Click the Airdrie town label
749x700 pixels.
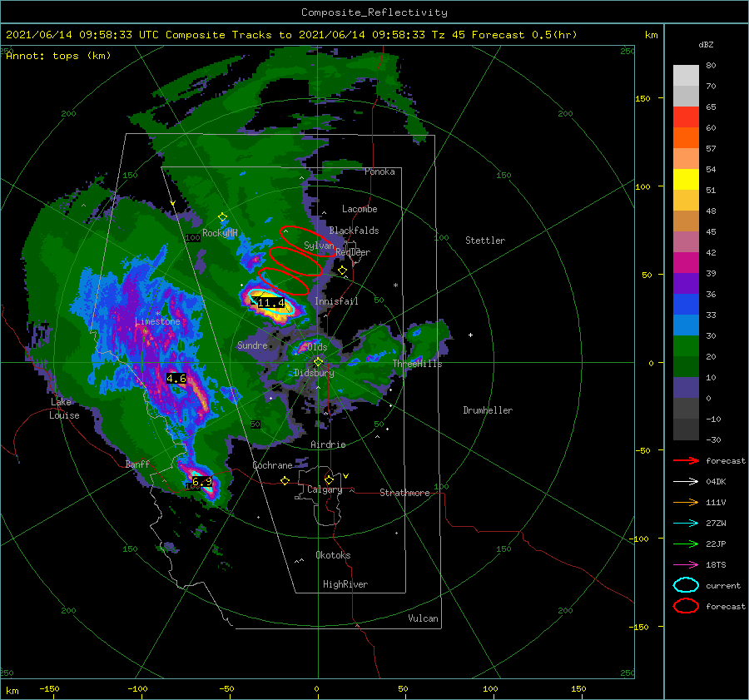pos(328,444)
